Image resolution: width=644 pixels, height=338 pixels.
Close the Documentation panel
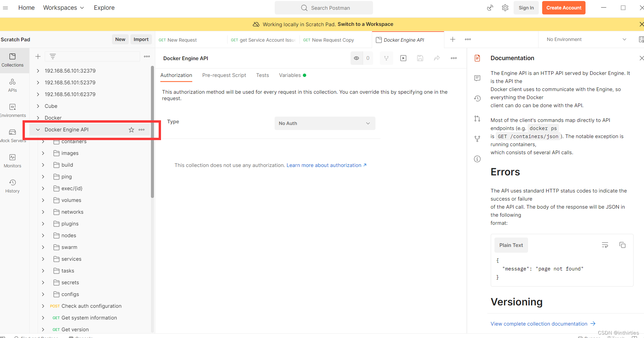coord(641,58)
